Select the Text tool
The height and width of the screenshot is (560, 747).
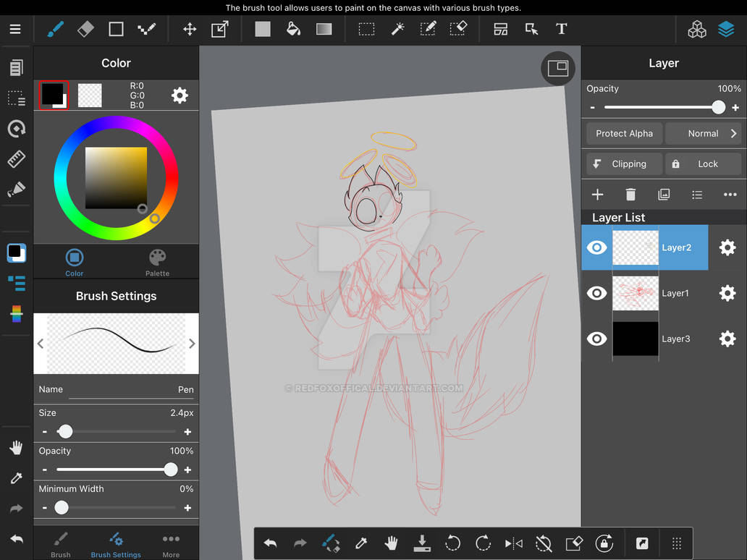pyautogui.click(x=561, y=29)
